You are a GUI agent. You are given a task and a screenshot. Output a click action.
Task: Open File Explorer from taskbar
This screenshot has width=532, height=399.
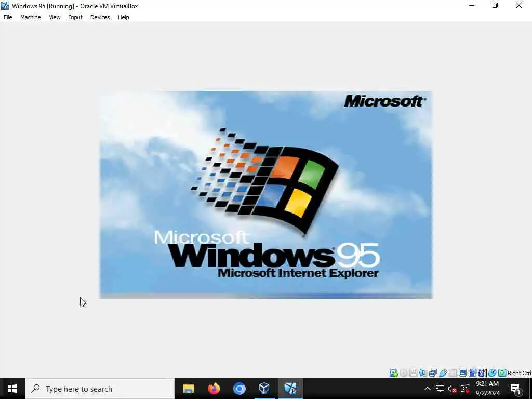(x=188, y=389)
